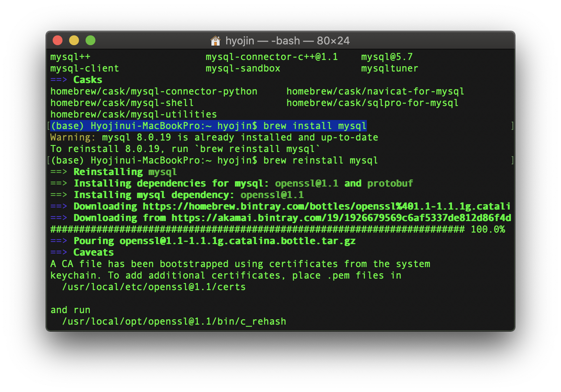Viewport: 561px width, 392px height.
Task: Click the home folder icon in title bar
Action: click(x=216, y=41)
